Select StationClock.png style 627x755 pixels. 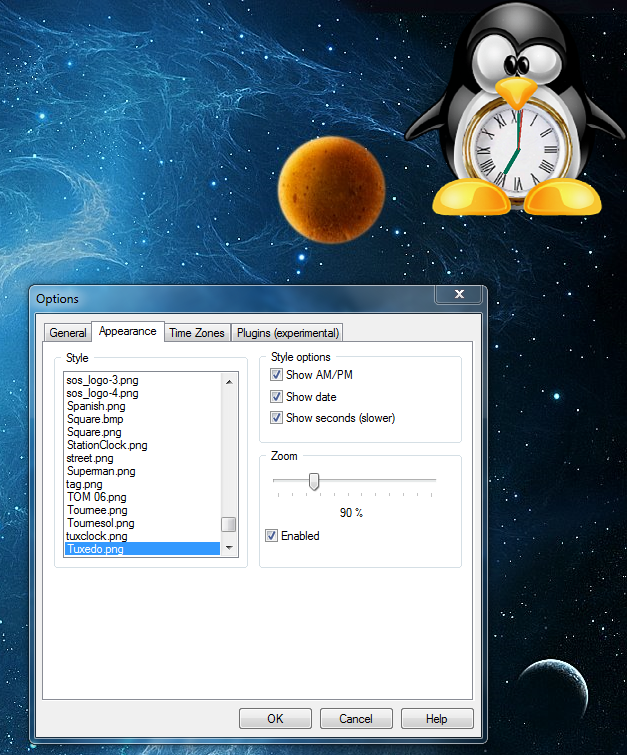[x=142, y=445]
